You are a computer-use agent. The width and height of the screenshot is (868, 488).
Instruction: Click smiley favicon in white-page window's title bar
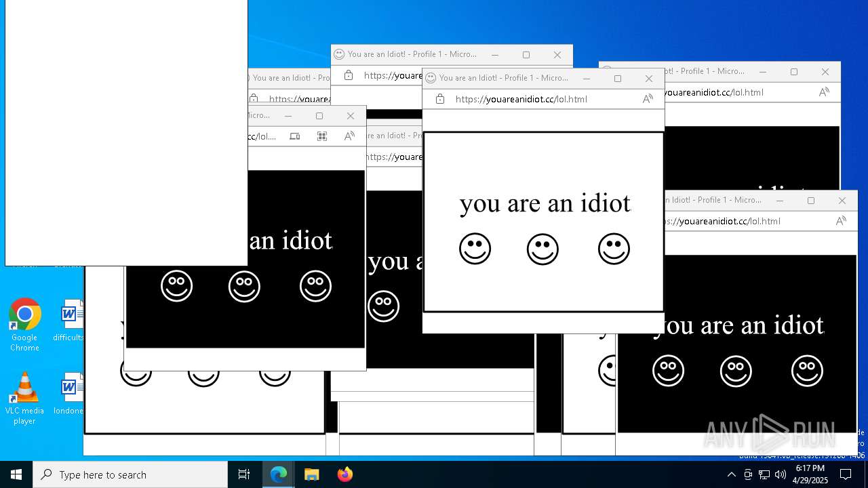(431, 78)
